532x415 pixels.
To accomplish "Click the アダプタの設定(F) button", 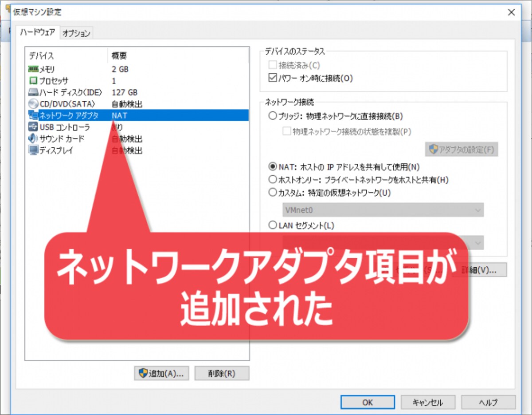I will [462, 150].
